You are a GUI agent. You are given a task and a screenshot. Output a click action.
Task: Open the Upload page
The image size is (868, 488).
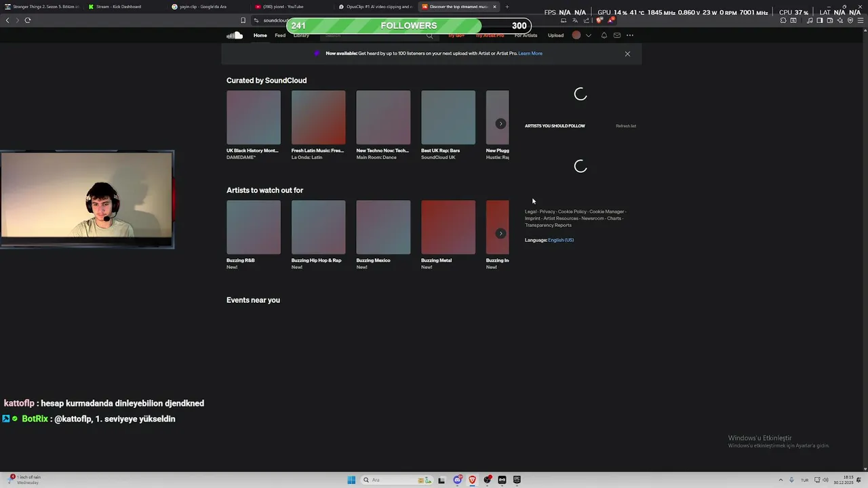(x=555, y=35)
